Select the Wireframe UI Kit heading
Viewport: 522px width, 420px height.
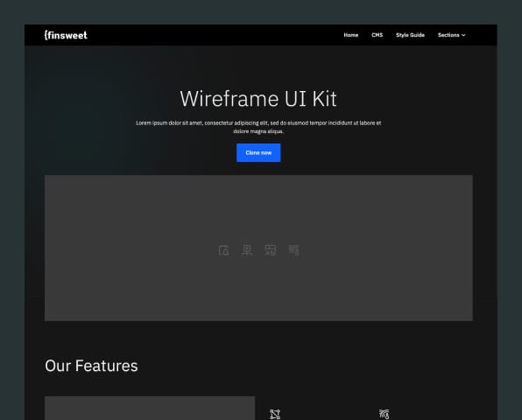coord(258,98)
